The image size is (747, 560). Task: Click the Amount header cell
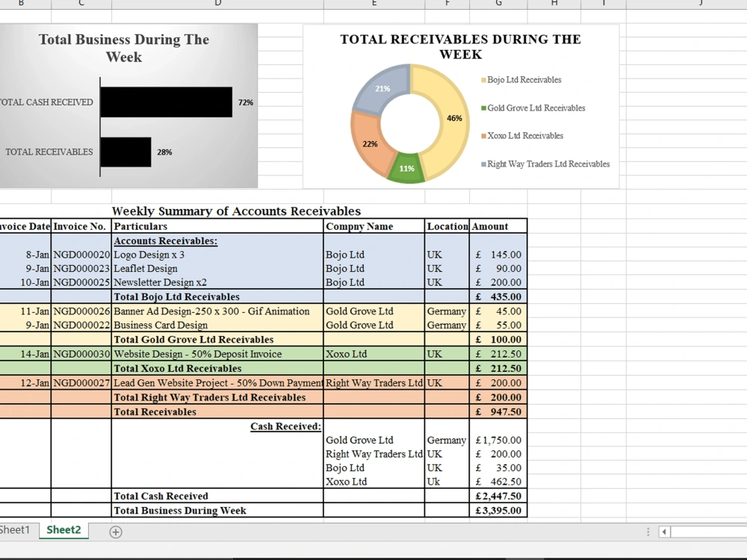(498, 226)
